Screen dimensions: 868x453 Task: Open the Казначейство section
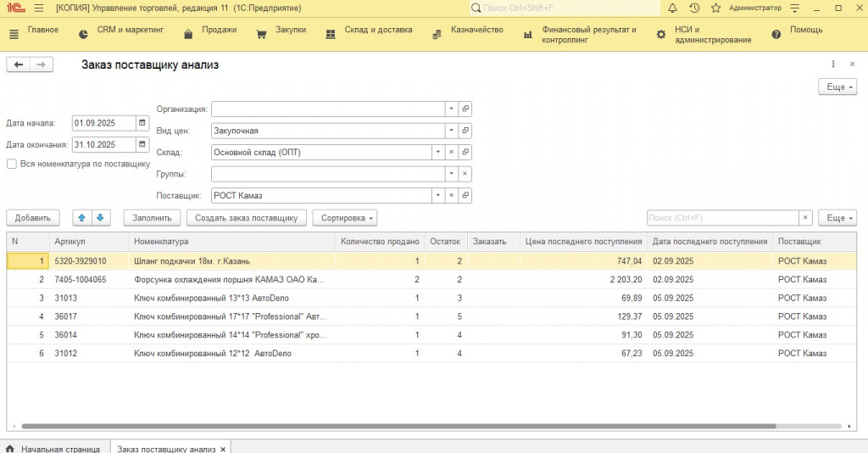(x=477, y=30)
